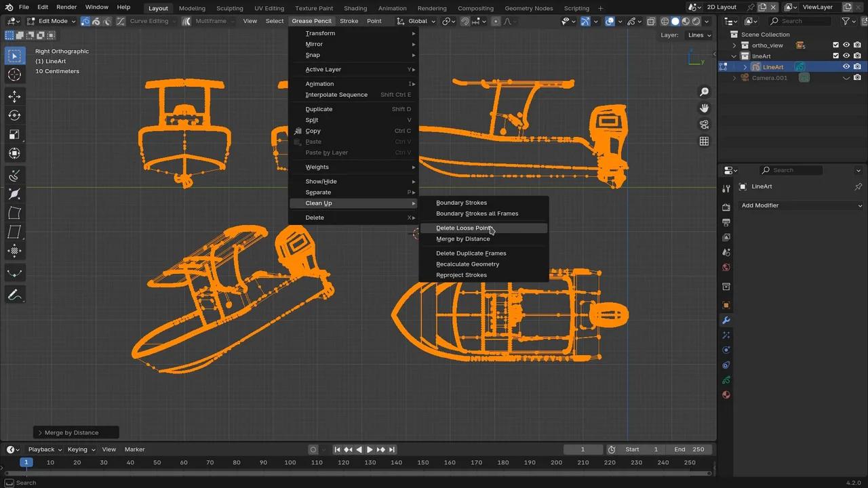Screen dimensions: 868x488
Task: Select the Scale tool
Action: pyautogui.click(x=15, y=134)
